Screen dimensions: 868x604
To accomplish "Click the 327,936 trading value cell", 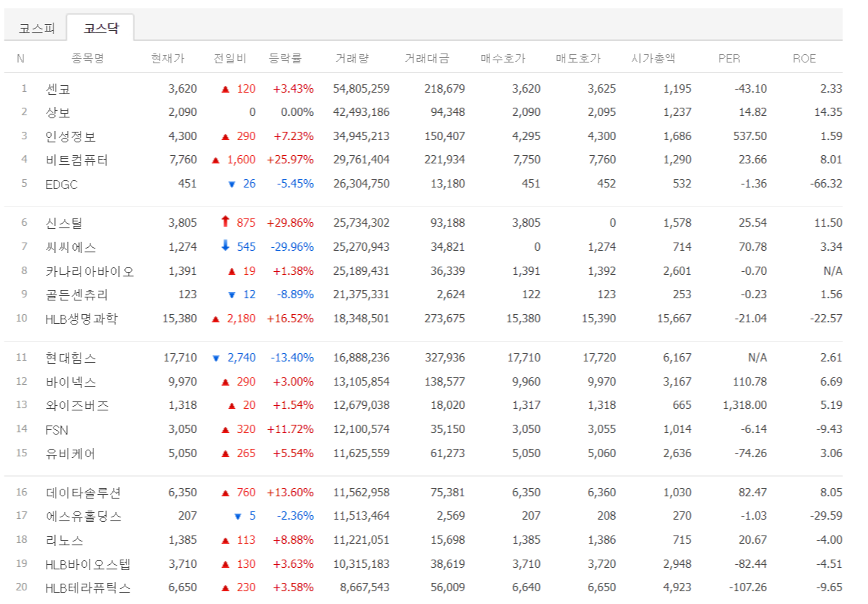I will point(445,358).
